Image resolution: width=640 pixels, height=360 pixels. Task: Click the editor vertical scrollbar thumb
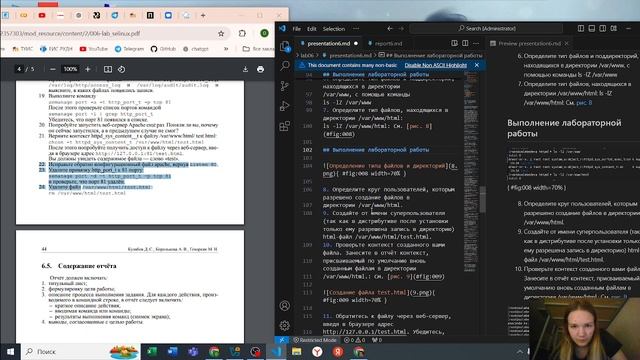tap(482, 200)
